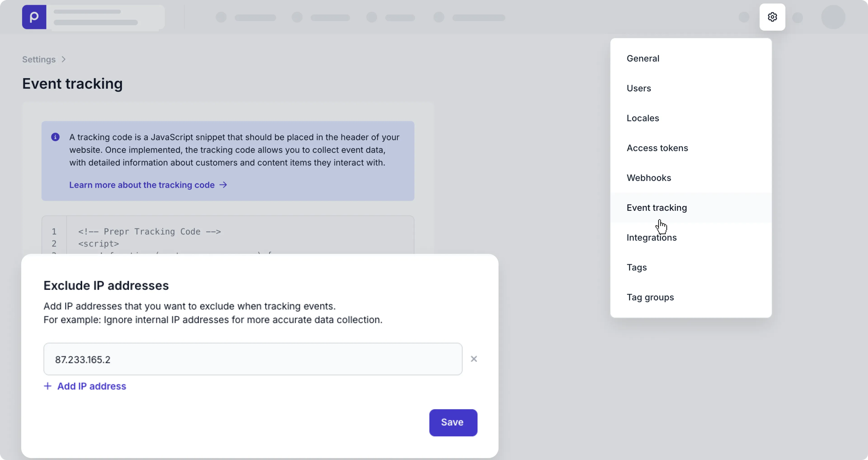This screenshot has height=460, width=868.
Task: Open Integrations from the settings menu
Action: click(x=651, y=237)
